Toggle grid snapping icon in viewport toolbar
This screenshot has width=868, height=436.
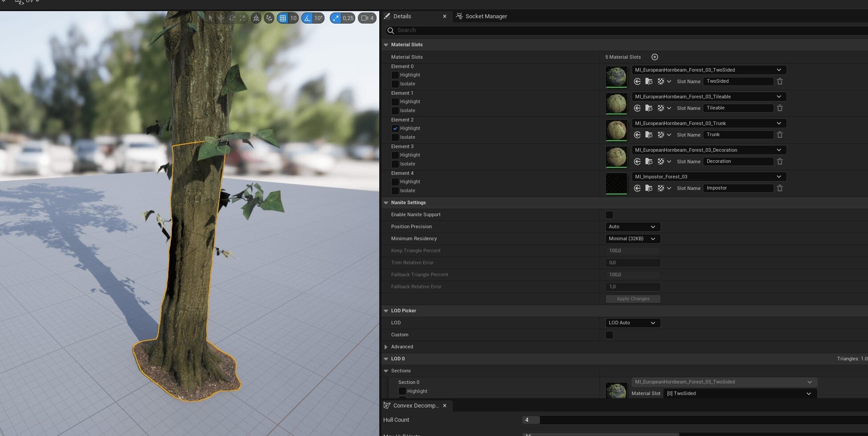click(x=283, y=18)
